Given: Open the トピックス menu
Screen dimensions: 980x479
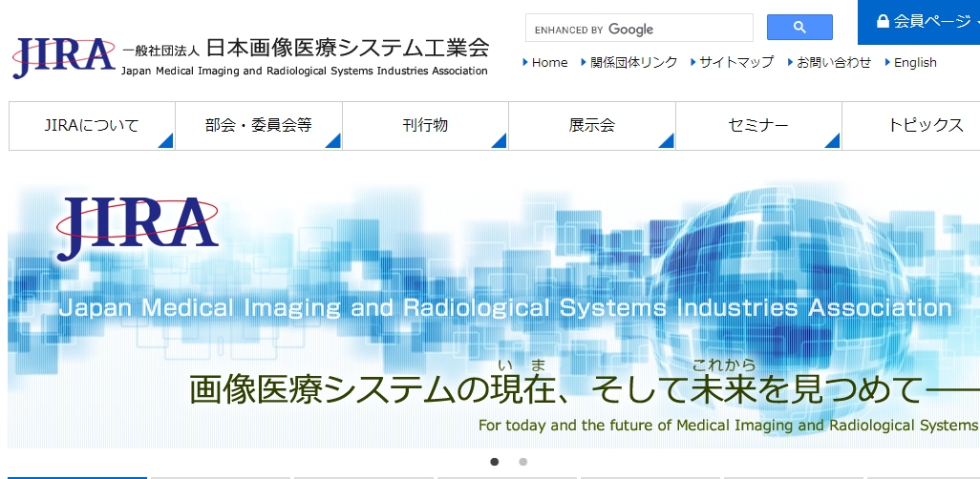Looking at the screenshot, I should (911, 126).
